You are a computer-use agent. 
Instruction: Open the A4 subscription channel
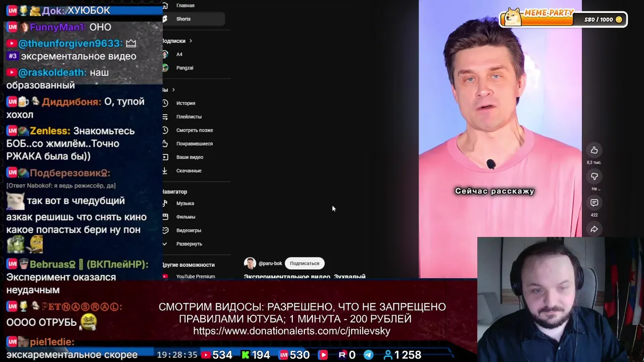tap(179, 54)
